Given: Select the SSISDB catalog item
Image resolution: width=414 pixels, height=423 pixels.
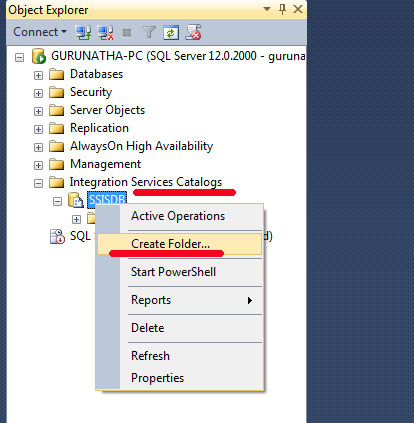Looking at the screenshot, I should [x=107, y=199].
